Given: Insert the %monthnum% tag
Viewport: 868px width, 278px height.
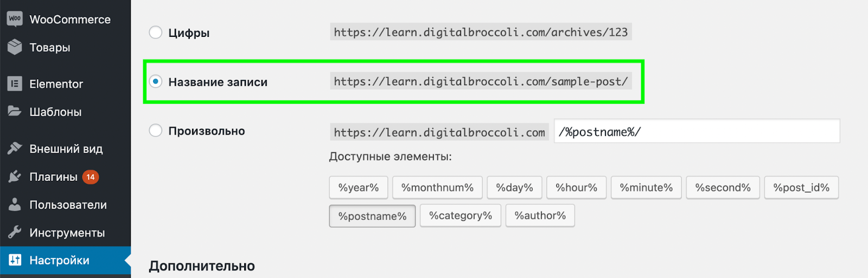Looking at the screenshot, I should pyautogui.click(x=437, y=187).
